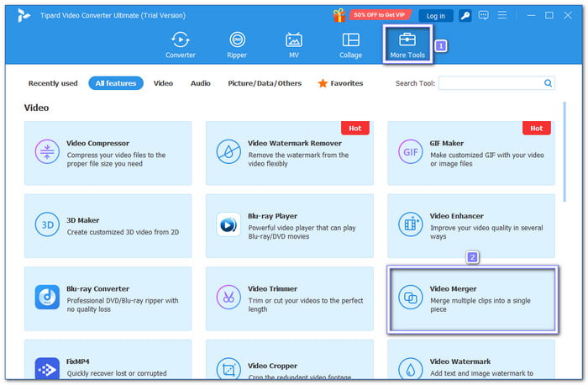Screen dimensions: 588x385
Task: Click 'Create customized 3D video from 2D' text
Action: (x=123, y=232)
